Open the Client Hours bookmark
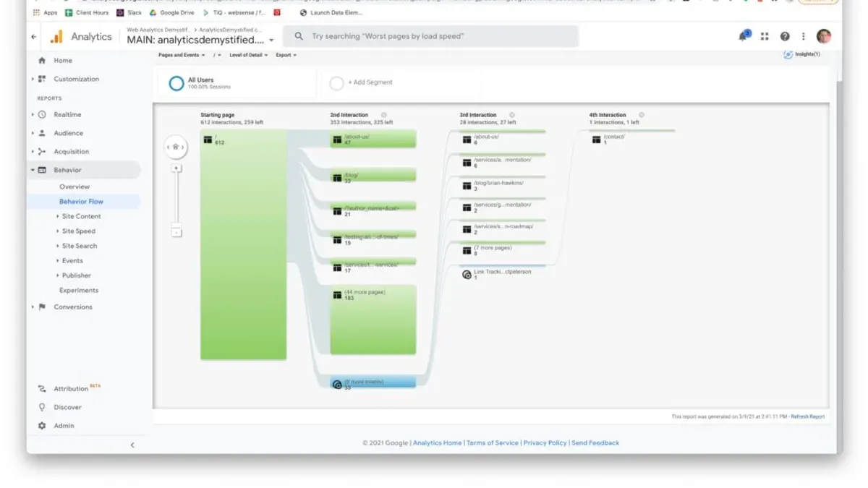868x488 pixels. pyautogui.click(x=87, y=12)
